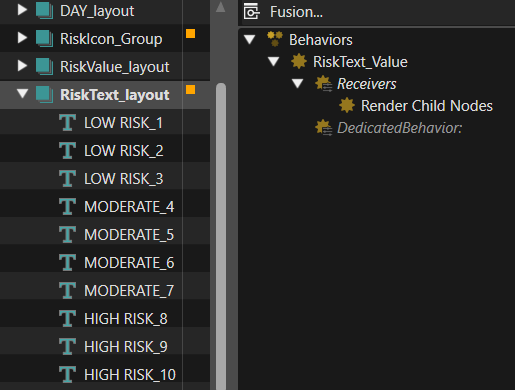Click the scrollbar up arrow

coord(221,7)
